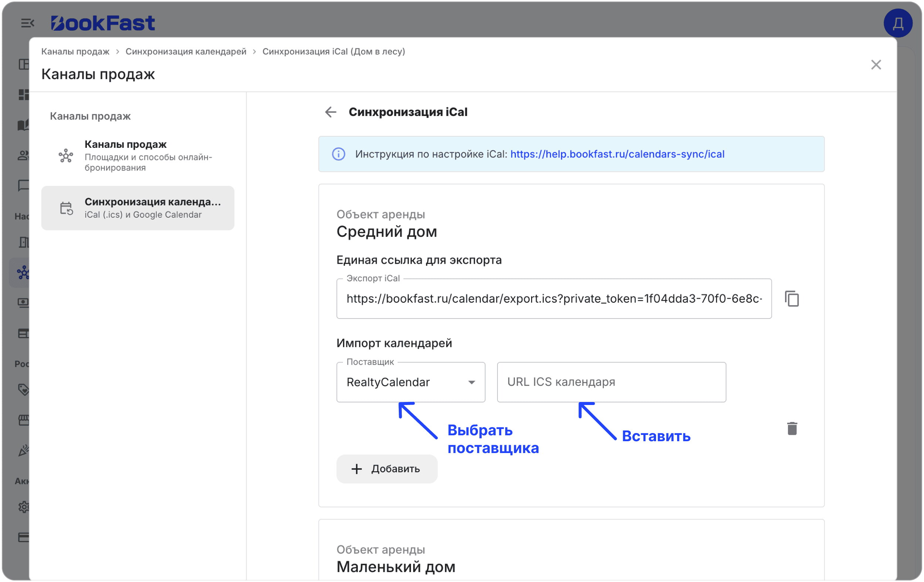Open the settings gear in the background sidebar
The image size is (924, 582).
tap(23, 507)
